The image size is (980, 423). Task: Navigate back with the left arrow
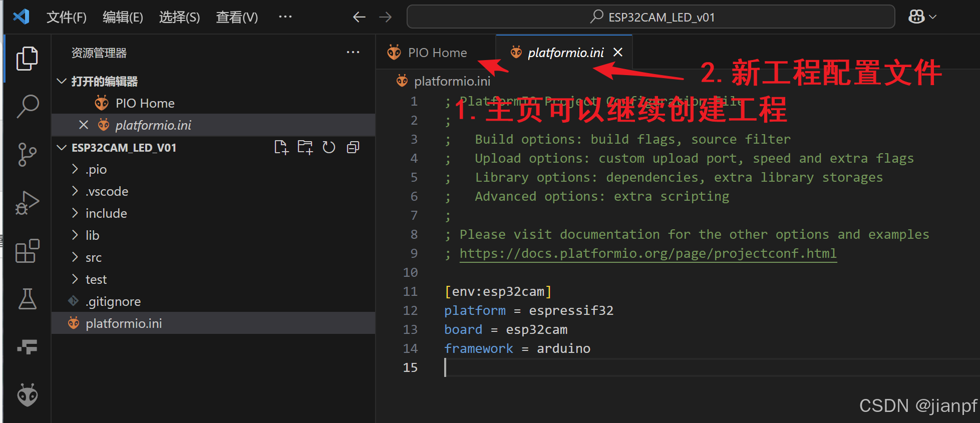point(359,17)
